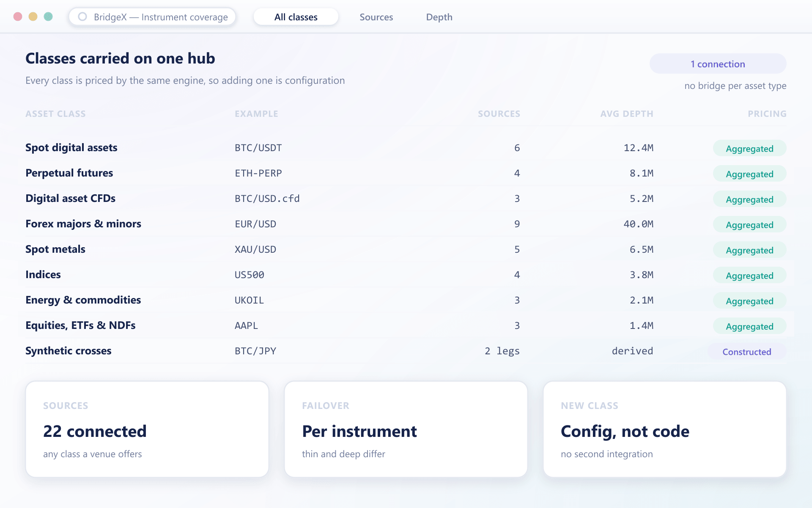Click the US500 example cell
Image resolution: width=812 pixels, height=508 pixels.
(x=250, y=275)
